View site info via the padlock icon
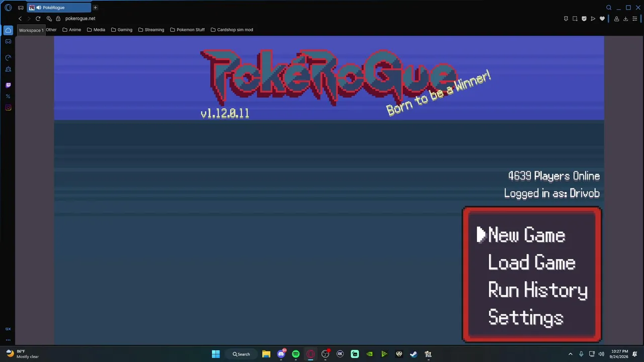The height and width of the screenshot is (362, 644). (x=58, y=19)
